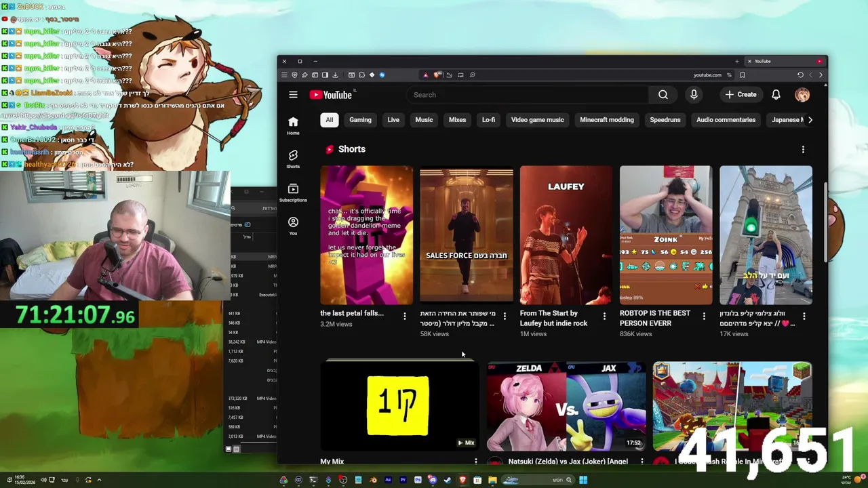The width and height of the screenshot is (868, 488).
Task: Open Windows Start button
Action: coord(583,480)
